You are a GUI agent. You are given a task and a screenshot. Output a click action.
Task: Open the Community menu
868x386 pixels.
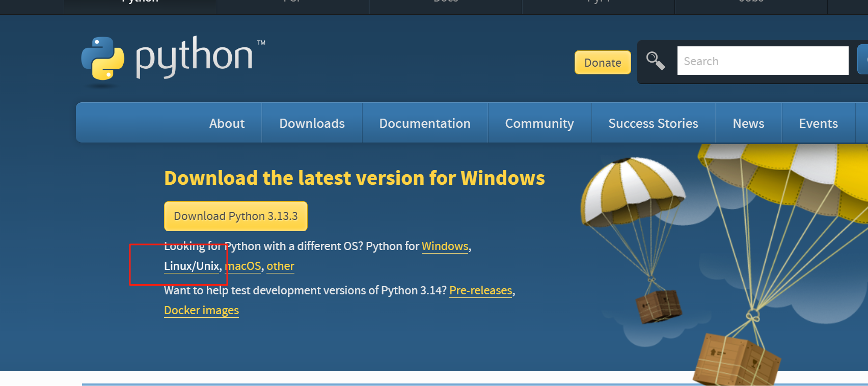tap(539, 123)
